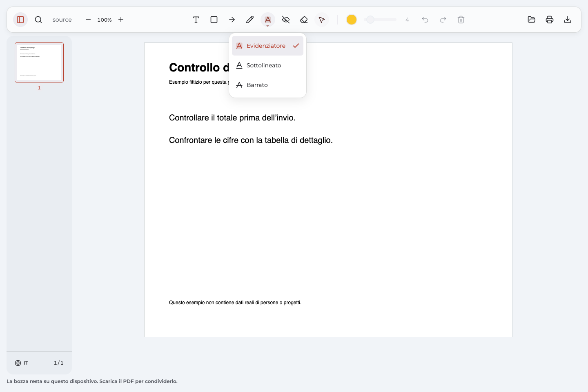This screenshot has width=588, height=392.
Task: Select the redaction eye-off tool
Action: [x=286, y=20]
